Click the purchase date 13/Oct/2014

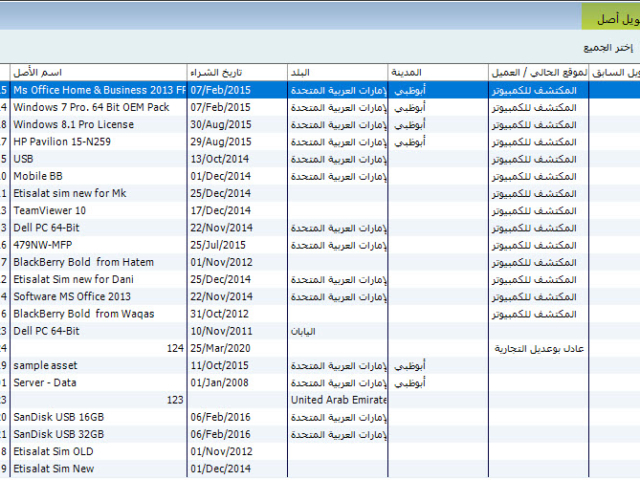220,159
